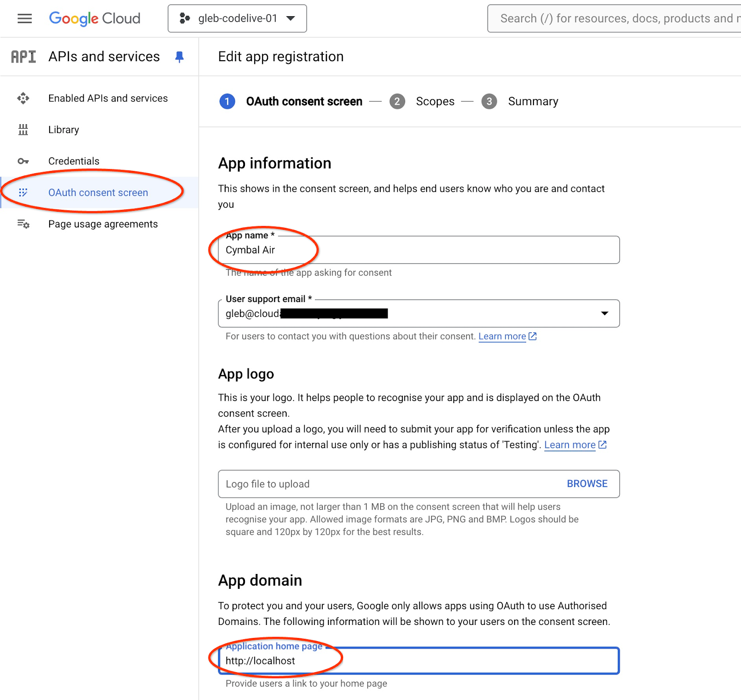Image resolution: width=741 pixels, height=700 pixels.
Task: Open the gleb-codelive-01 project selector
Action: [237, 19]
